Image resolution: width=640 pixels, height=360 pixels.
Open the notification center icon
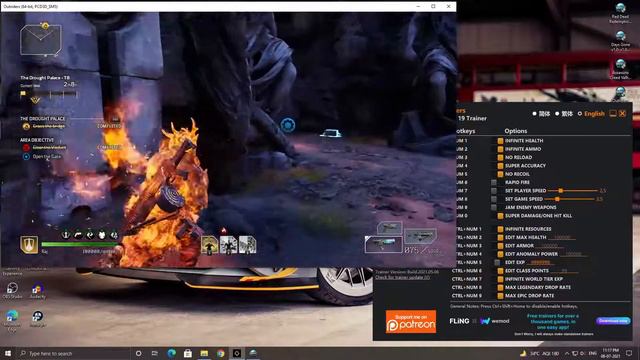tap(630, 353)
